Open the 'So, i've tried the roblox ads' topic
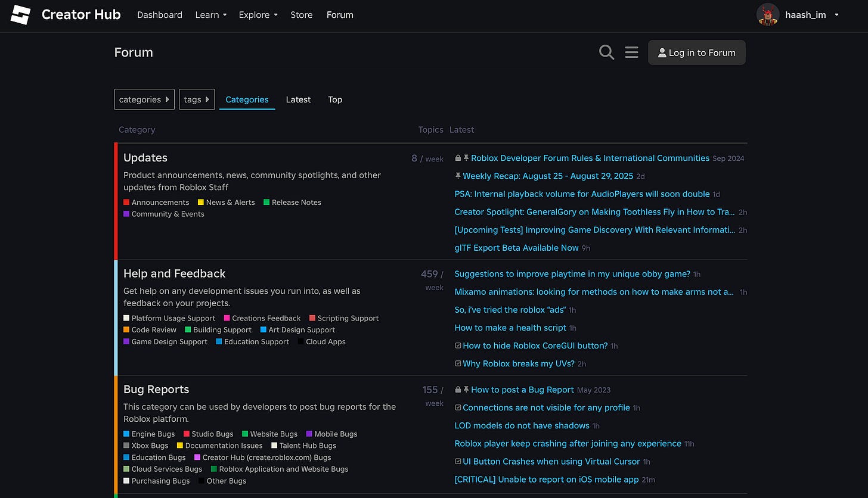The height and width of the screenshot is (498, 868). click(510, 310)
